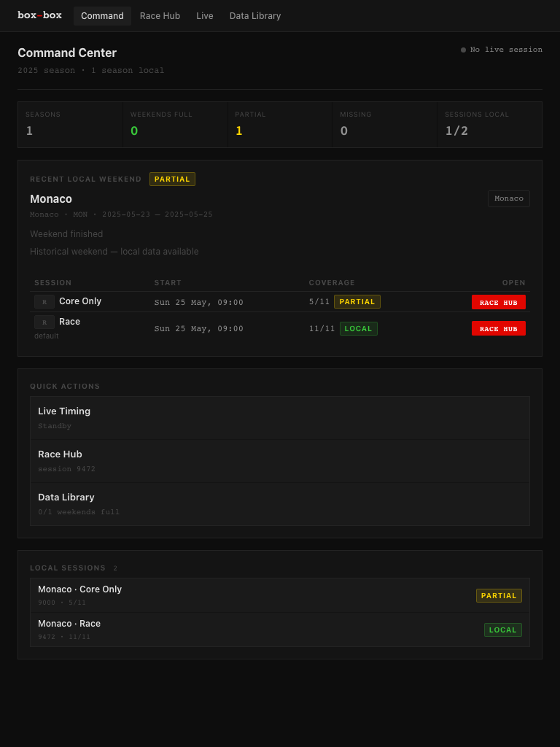Open Race Hub quick action session 9472
The width and height of the screenshot is (560, 747).
coord(280,461)
